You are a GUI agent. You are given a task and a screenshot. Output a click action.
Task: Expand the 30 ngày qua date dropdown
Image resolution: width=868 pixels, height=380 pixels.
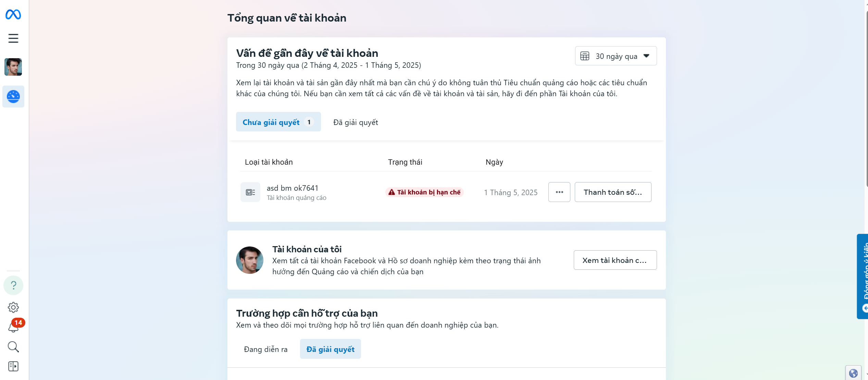click(616, 56)
